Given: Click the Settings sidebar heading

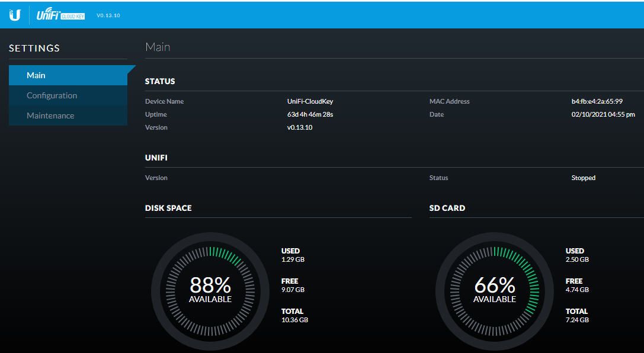Looking at the screenshot, I should point(34,48).
